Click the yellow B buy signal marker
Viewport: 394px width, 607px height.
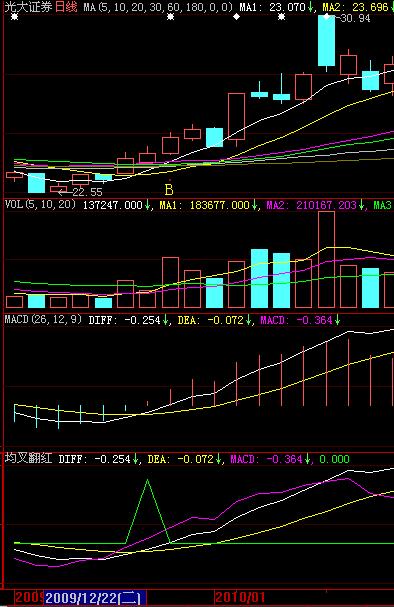(x=169, y=190)
